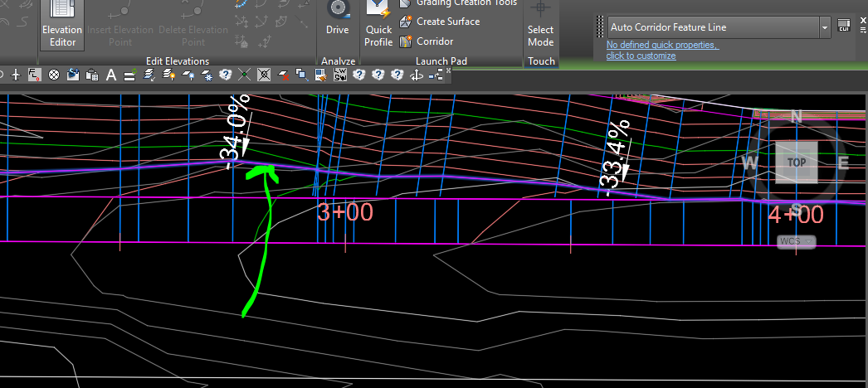
Task: Activate Select Mode touch tool
Action: [540, 24]
